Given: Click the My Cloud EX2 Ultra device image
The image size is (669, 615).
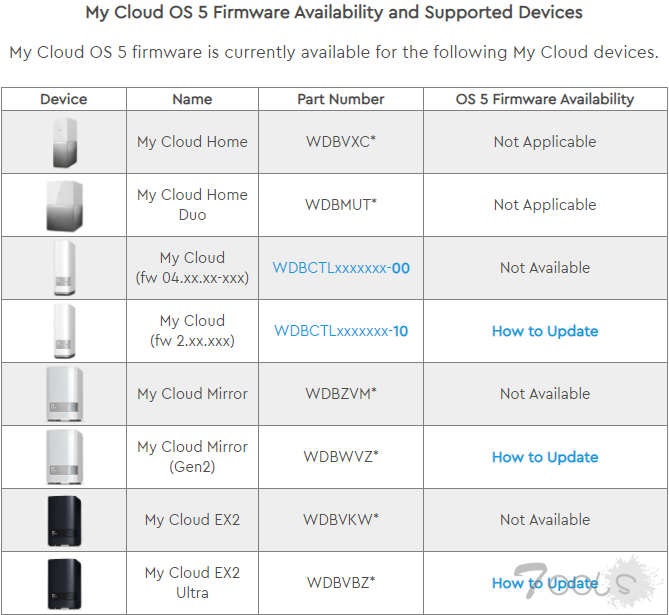Looking at the screenshot, I should [63, 582].
